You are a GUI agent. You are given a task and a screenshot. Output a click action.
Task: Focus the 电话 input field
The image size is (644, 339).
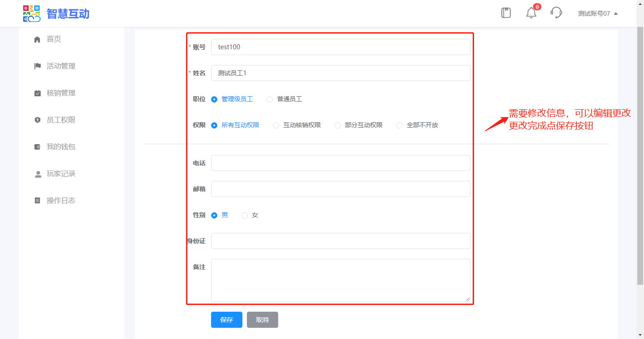pyautogui.click(x=340, y=163)
